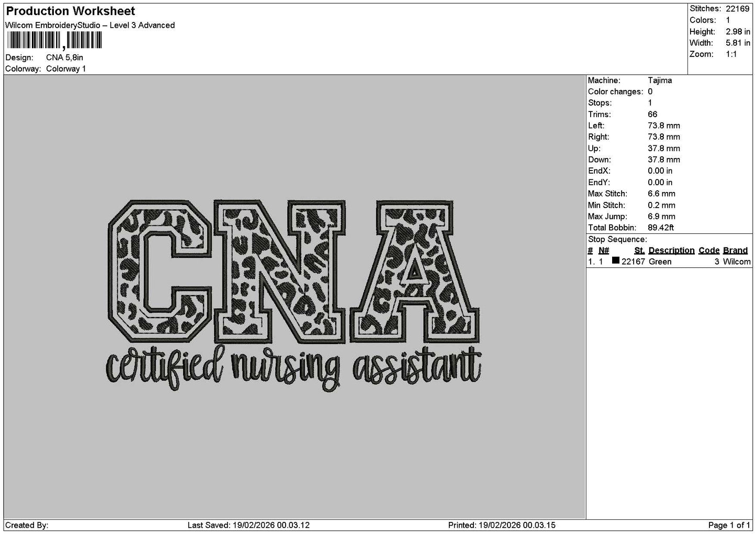The image size is (756, 534).
Task: Click the 'EndY:' value '0.00 in'
Action: (660, 183)
